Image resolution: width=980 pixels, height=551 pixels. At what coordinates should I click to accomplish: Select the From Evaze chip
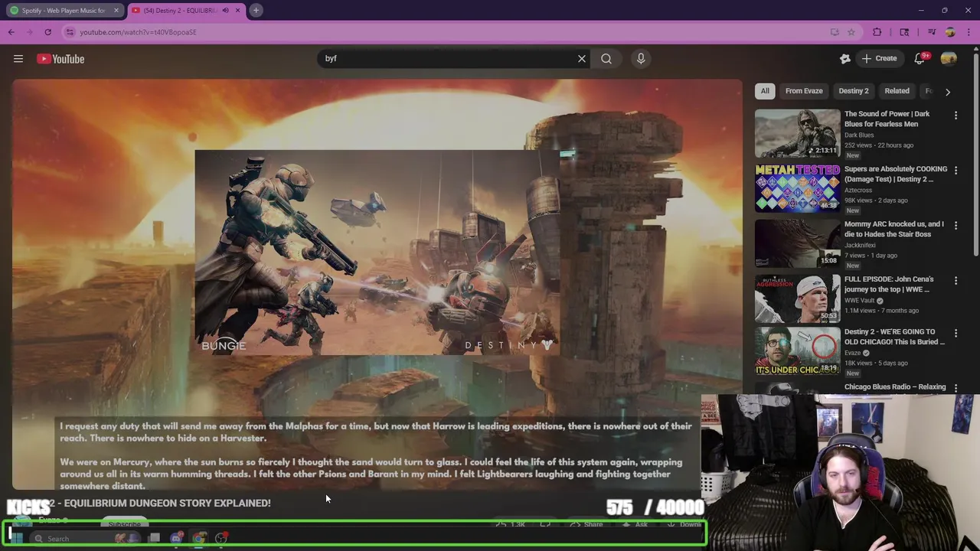pos(804,91)
